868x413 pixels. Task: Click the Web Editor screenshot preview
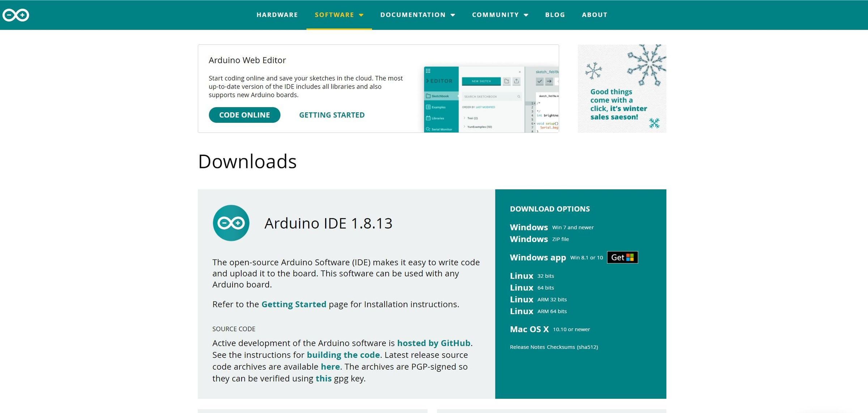click(491, 99)
